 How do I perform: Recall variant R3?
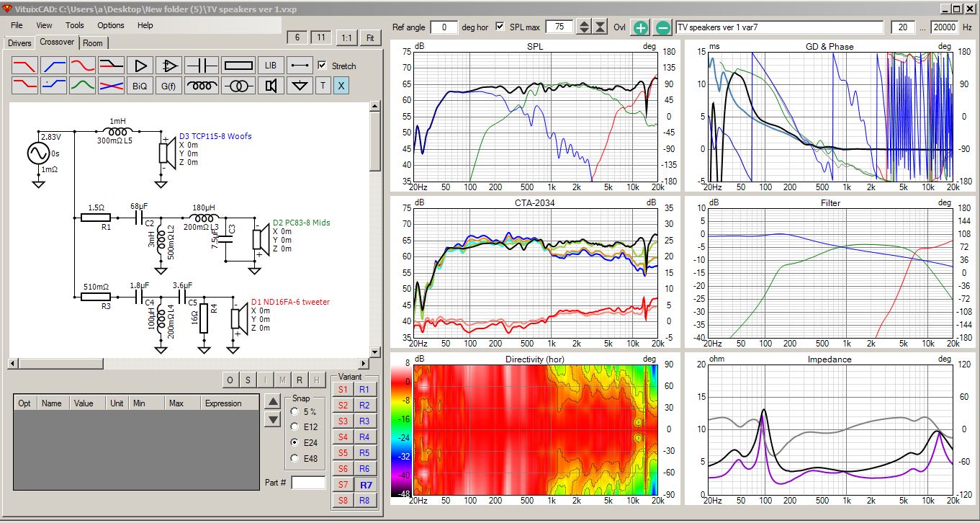[364, 421]
